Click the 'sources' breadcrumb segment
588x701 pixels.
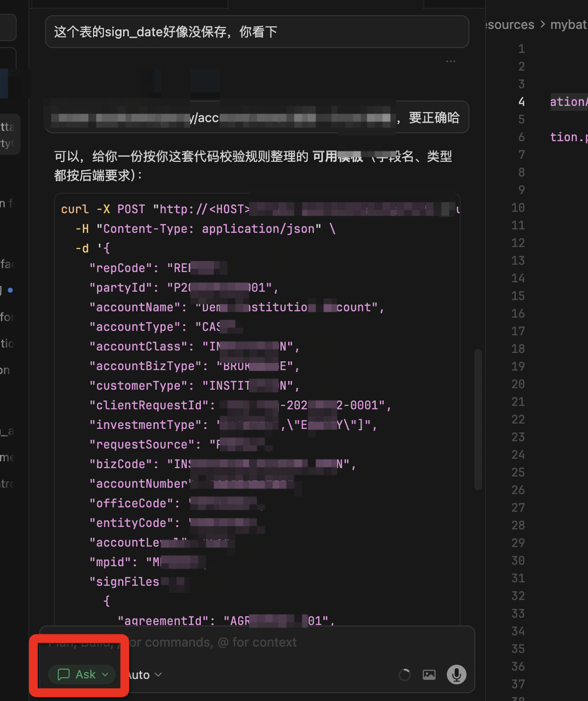[511, 25]
